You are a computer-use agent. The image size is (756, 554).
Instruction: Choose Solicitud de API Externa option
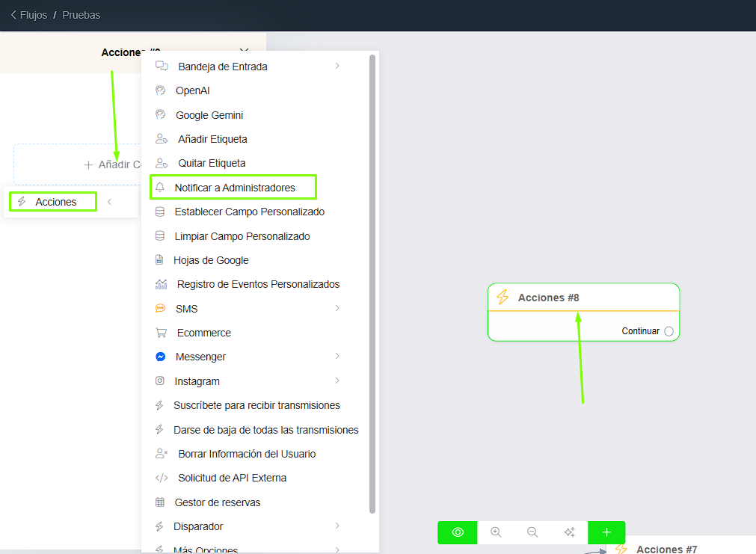pos(232,478)
